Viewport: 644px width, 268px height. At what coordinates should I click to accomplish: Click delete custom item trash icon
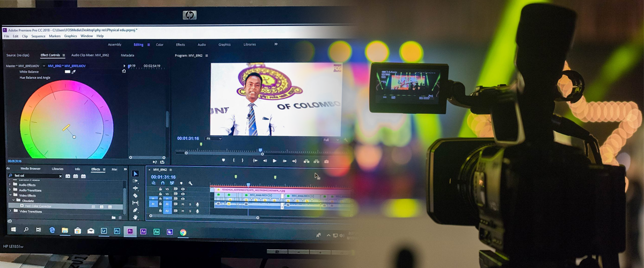point(120,218)
